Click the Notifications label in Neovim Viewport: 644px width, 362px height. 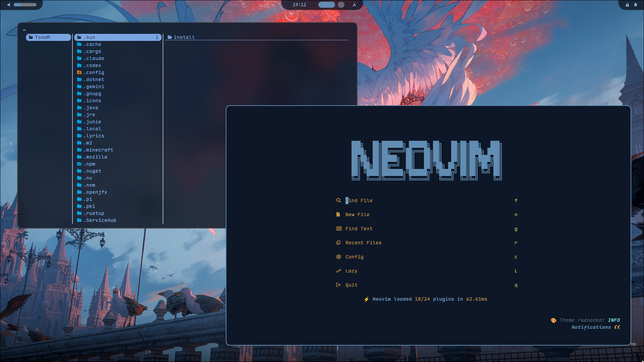pos(591,327)
